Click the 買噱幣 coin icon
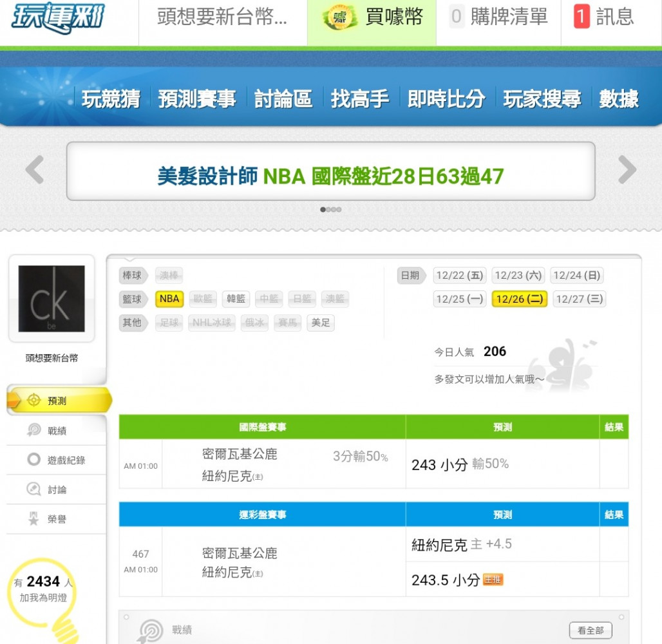The width and height of the screenshot is (662, 644). [x=340, y=18]
